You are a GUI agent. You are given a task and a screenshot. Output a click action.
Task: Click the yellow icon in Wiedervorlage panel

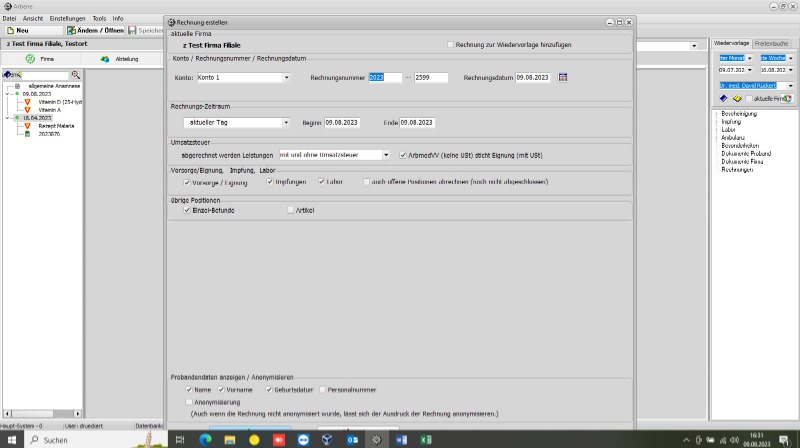click(x=736, y=99)
